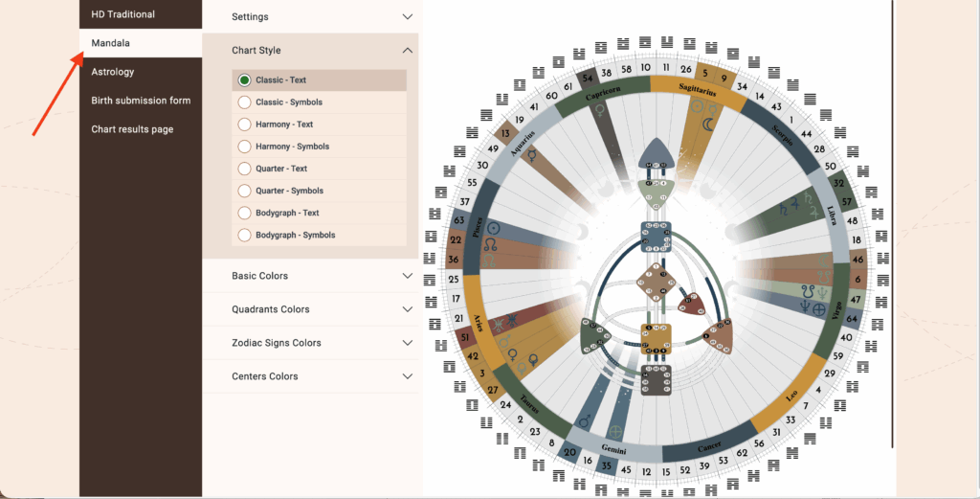This screenshot has width=980, height=499.
Task: Click the Head center triangle in bodygraph
Action: tap(657, 151)
